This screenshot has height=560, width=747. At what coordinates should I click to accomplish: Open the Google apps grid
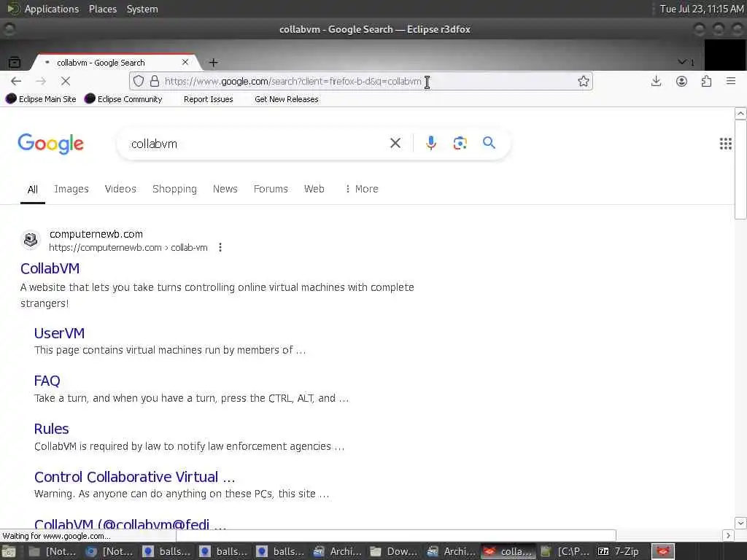[x=726, y=144]
